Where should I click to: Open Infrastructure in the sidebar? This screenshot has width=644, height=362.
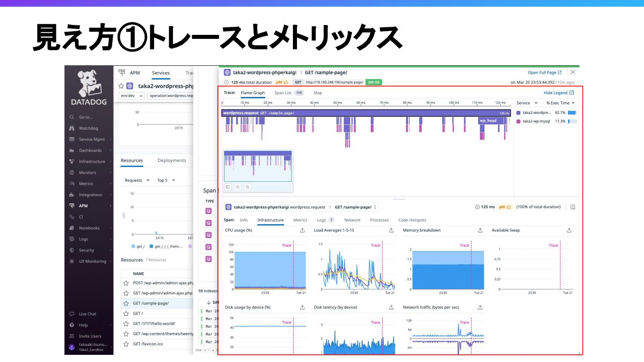[92, 161]
